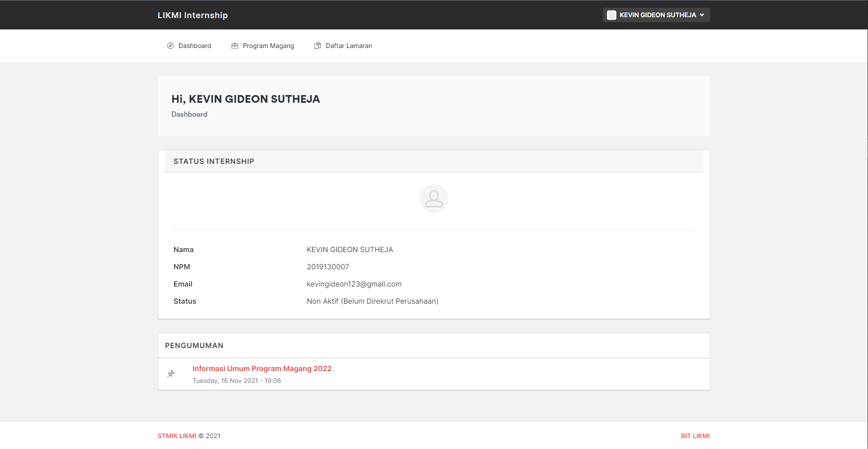Open the Dashboard menu item
868x449 pixels.
pyautogui.click(x=189, y=46)
